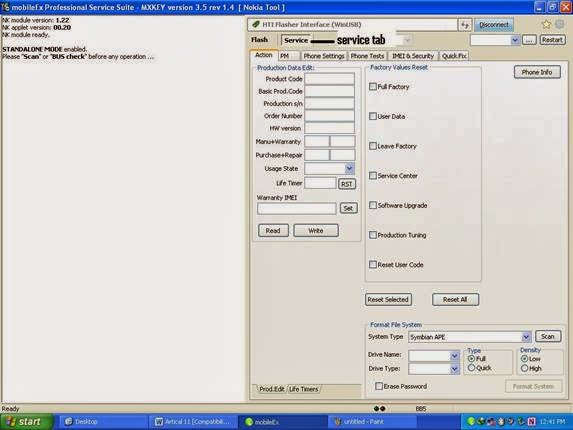Open the Drive Type dropdown
Image resolution: width=573 pixels, height=430 pixels.
pyautogui.click(x=454, y=369)
